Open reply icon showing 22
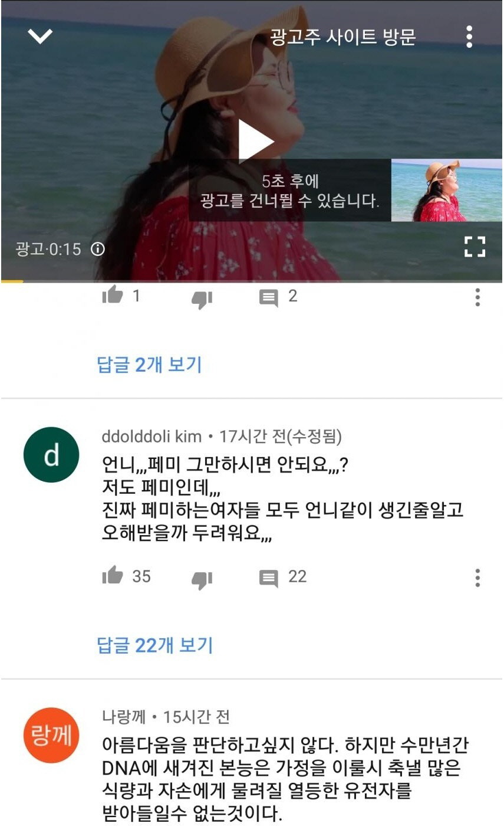This screenshot has height=833, width=504. (x=269, y=578)
